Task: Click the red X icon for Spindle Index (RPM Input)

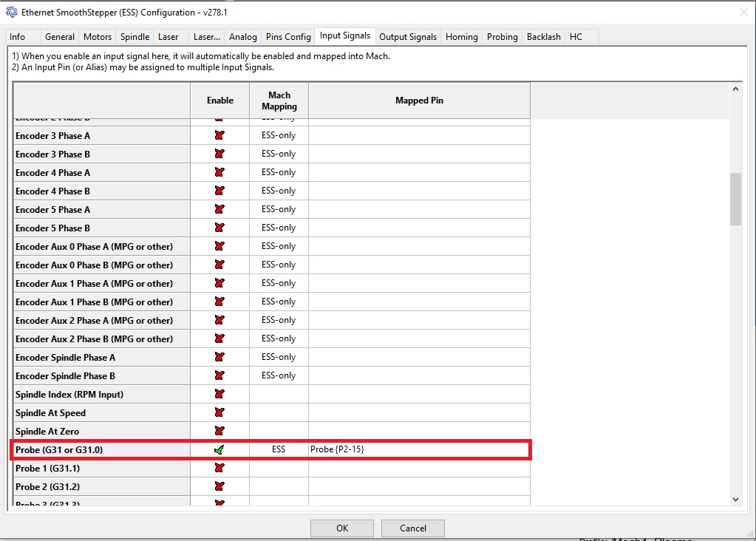Action: pos(219,394)
